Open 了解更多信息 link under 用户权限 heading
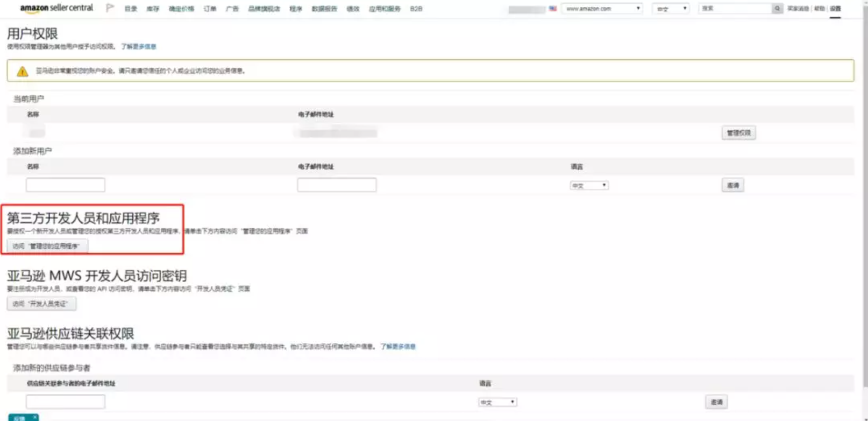 pos(139,47)
